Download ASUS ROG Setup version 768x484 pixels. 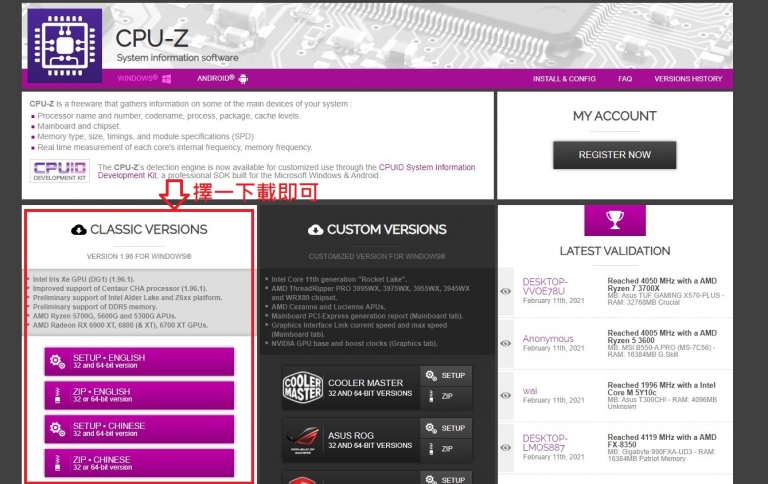446,428
